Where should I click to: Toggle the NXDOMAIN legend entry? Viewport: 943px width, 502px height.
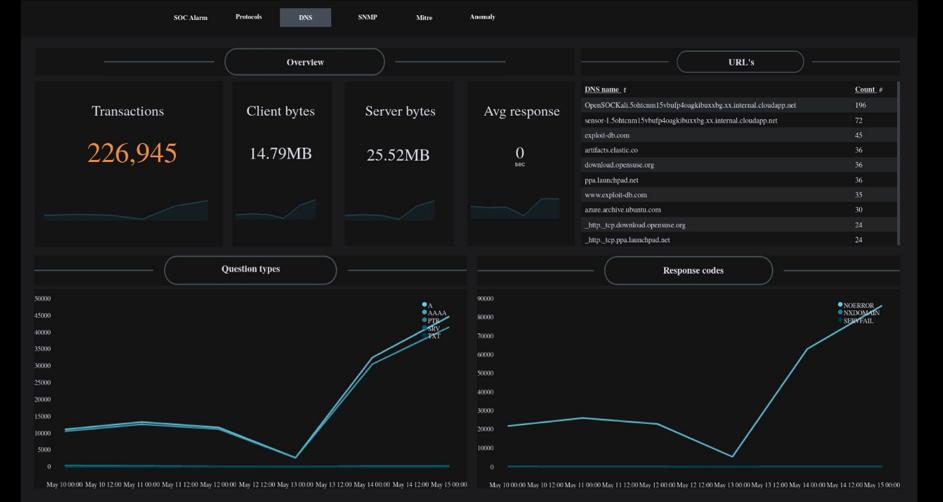[x=860, y=313]
